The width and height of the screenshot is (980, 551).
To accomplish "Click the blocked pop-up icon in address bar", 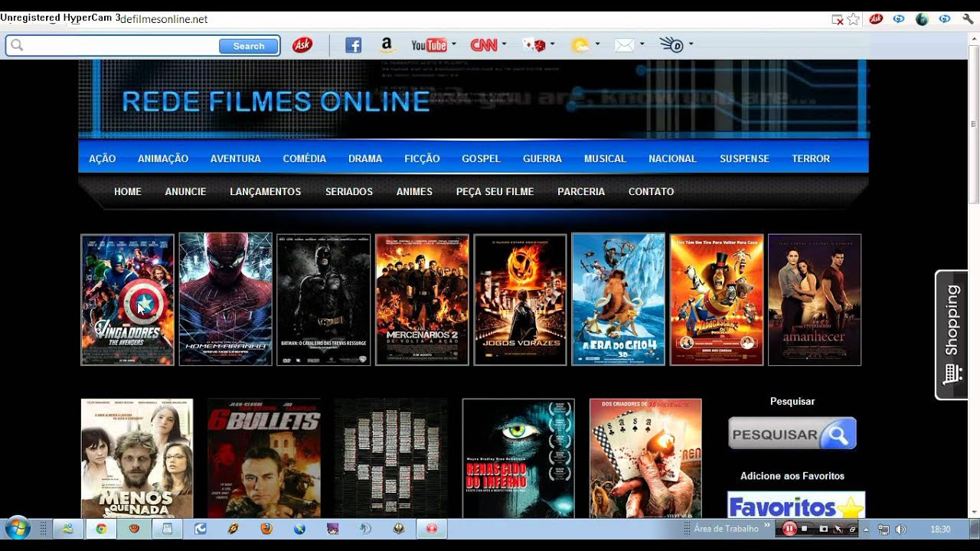I will pyautogui.click(x=838, y=20).
